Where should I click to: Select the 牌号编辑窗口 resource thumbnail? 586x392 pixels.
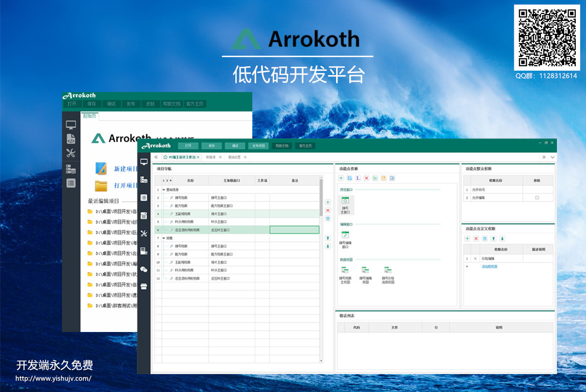345,240
